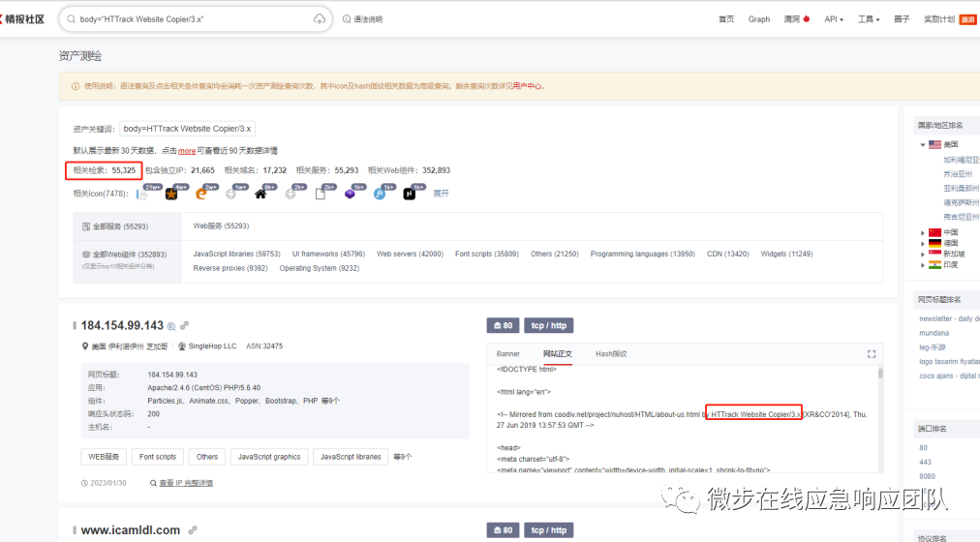
Task: Select 乔治亚州 under 美国
Action: click(x=958, y=174)
